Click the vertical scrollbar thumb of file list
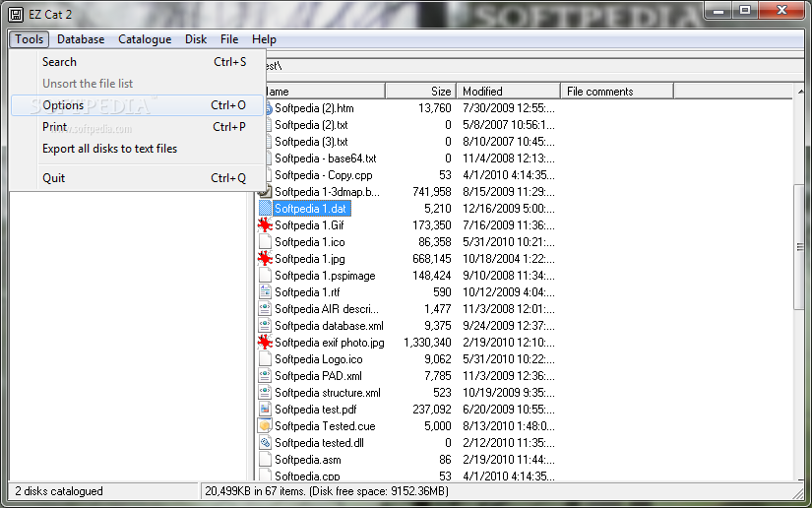The width and height of the screenshot is (812, 508). pyautogui.click(x=800, y=247)
